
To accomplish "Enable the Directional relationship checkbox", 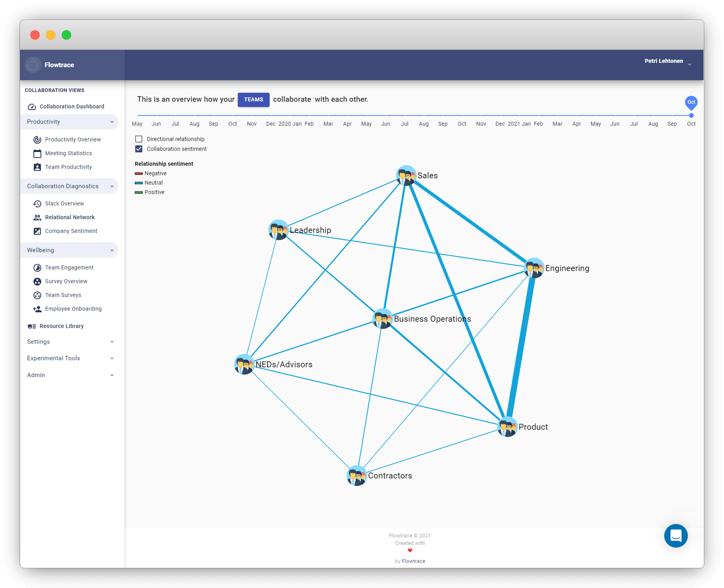I will click(x=139, y=139).
